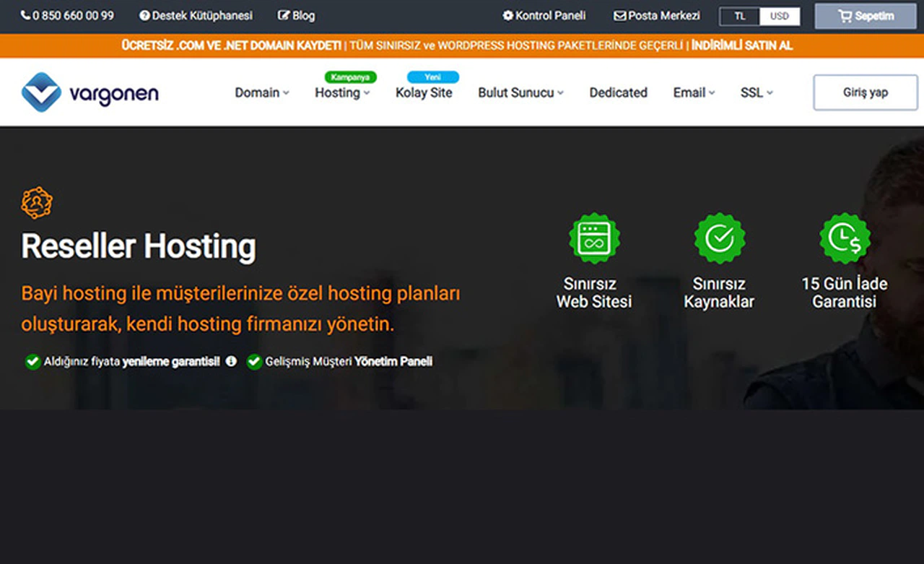
Task: Click the info icon beside yenileme garantisi
Action: [231, 361]
